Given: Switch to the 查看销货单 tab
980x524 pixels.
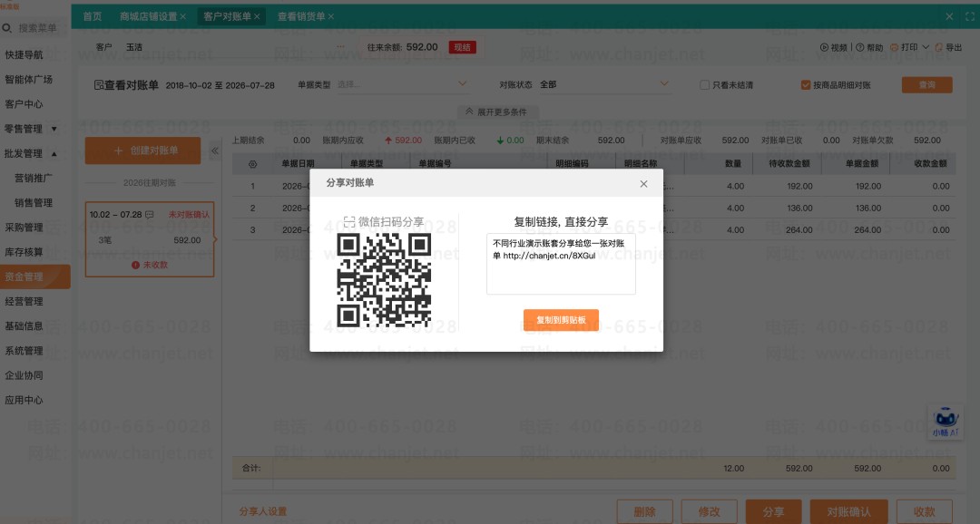Looking at the screenshot, I should click(300, 16).
